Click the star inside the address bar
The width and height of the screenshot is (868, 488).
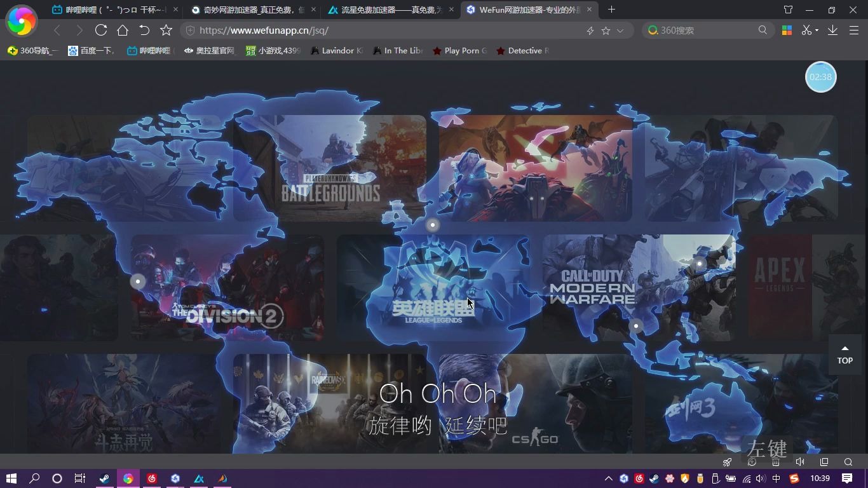coord(606,30)
